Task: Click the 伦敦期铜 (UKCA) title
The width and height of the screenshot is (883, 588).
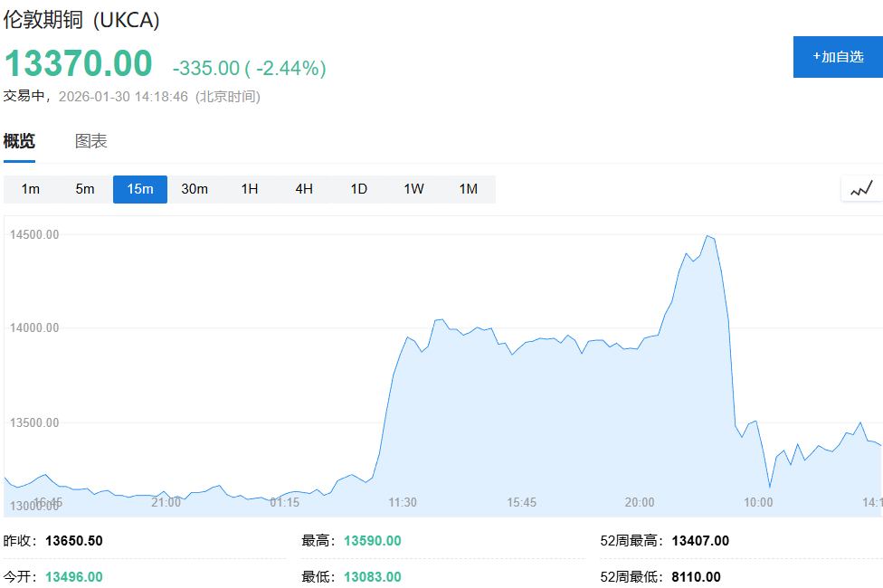Action: [x=81, y=19]
